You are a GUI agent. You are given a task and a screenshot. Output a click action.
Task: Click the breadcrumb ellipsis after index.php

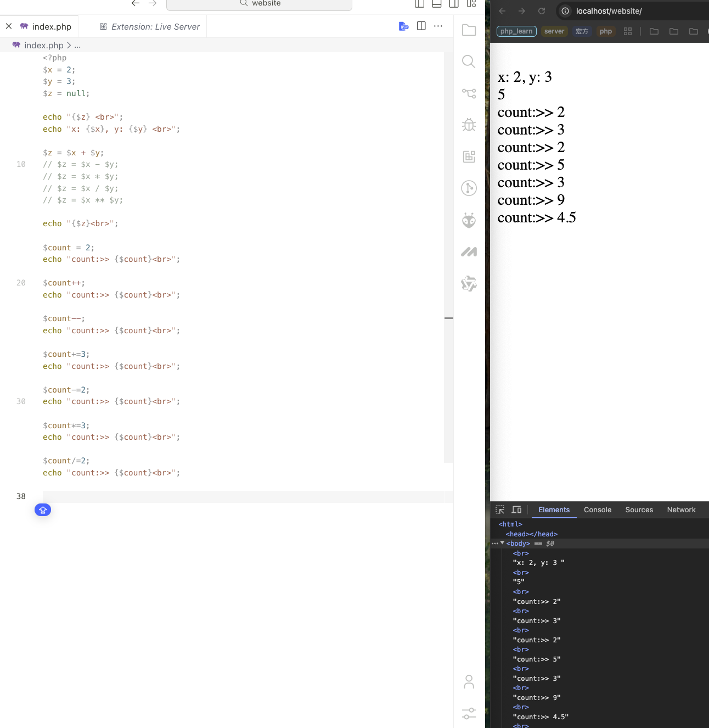(77, 46)
